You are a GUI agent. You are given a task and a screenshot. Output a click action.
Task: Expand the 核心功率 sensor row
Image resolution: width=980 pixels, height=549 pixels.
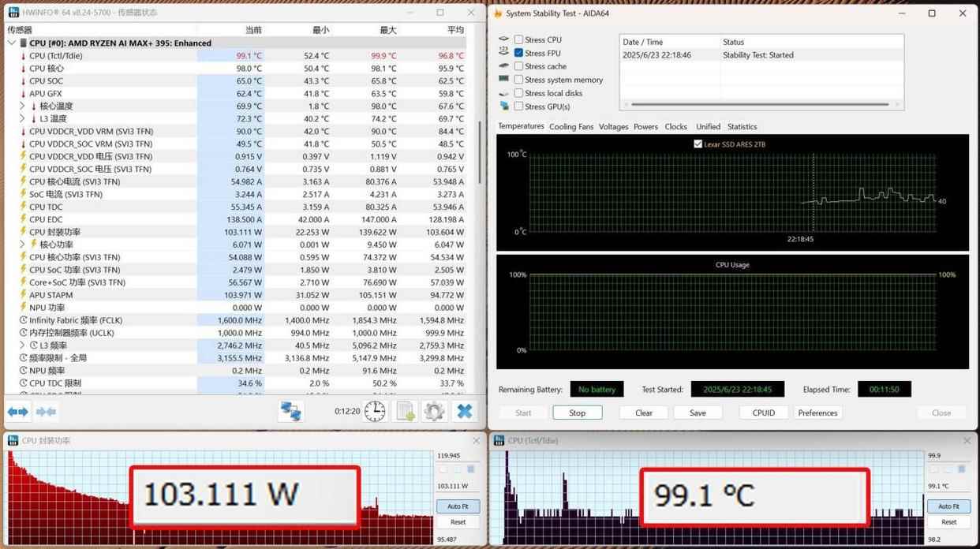click(22, 245)
